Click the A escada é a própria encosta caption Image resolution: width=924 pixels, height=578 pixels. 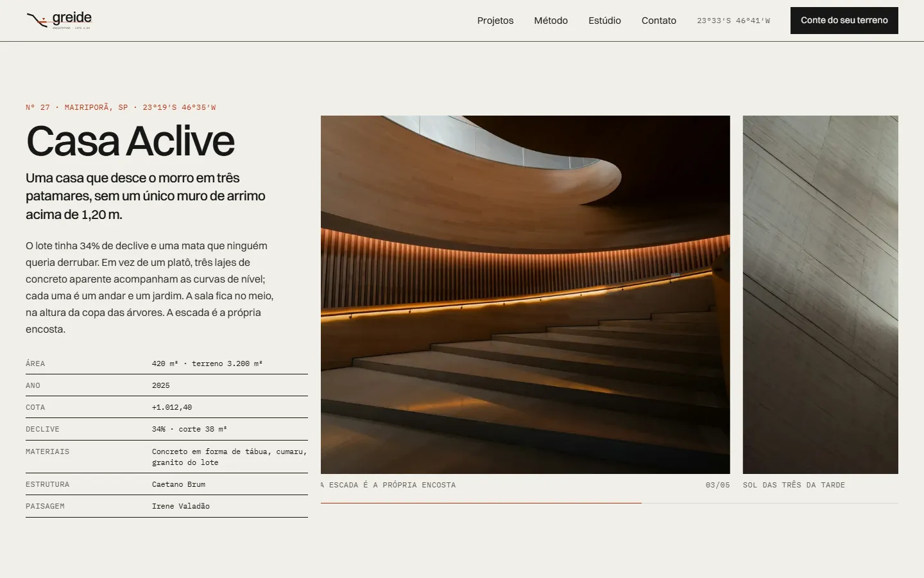click(388, 485)
